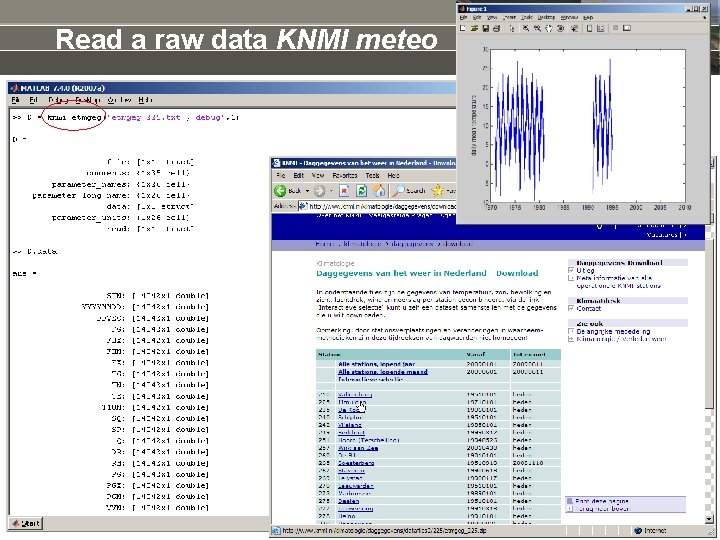Click Print icon in Figure 1 toolbar
720x540 pixels.
[496, 28]
